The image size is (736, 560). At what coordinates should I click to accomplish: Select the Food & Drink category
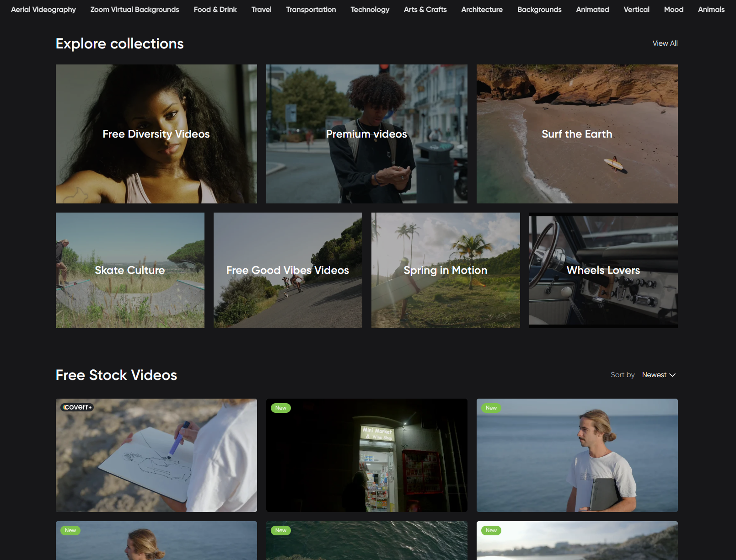click(215, 9)
